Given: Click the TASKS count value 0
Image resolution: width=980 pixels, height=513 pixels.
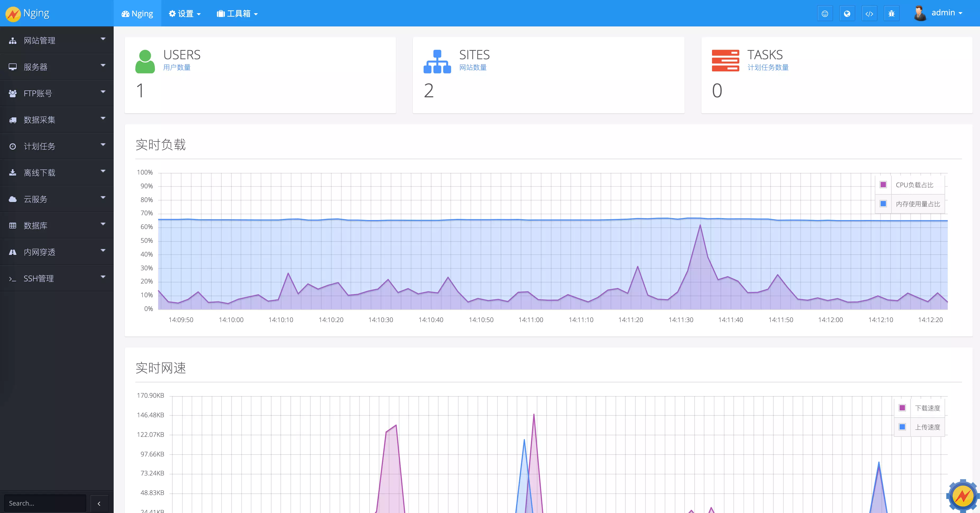Looking at the screenshot, I should [x=717, y=91].
